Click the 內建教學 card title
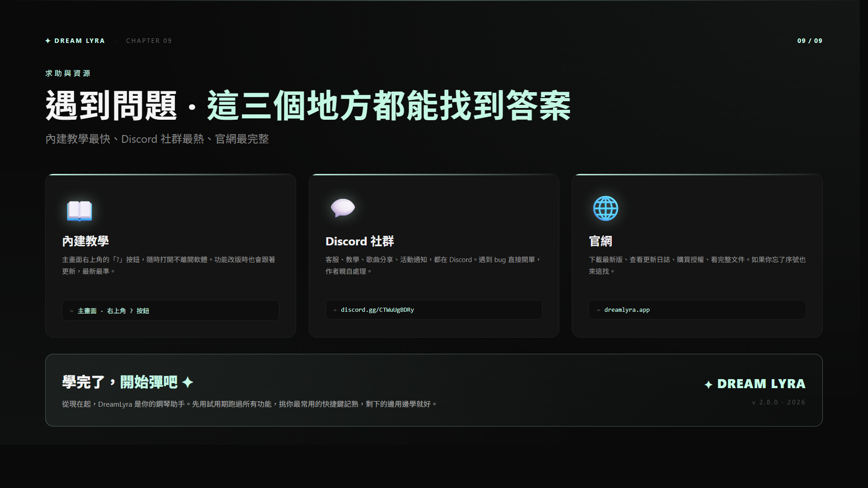The image size is (868, 488). tap(85, 241)
